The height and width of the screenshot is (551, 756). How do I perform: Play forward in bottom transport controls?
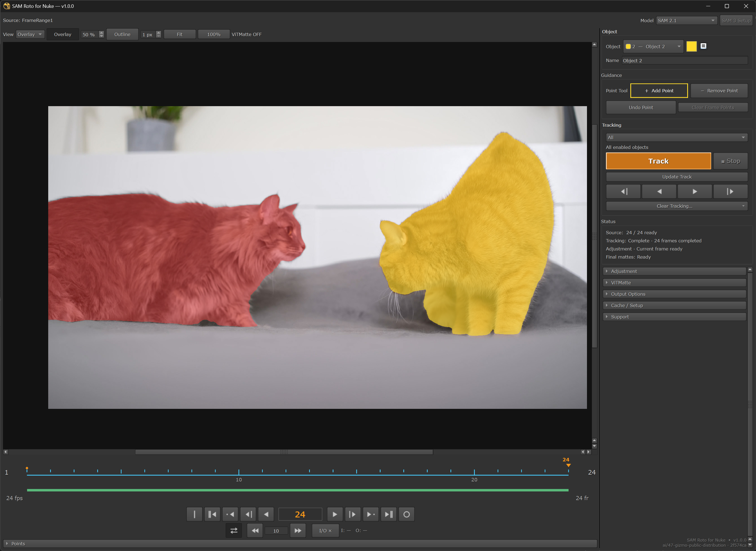coord(335,514)
